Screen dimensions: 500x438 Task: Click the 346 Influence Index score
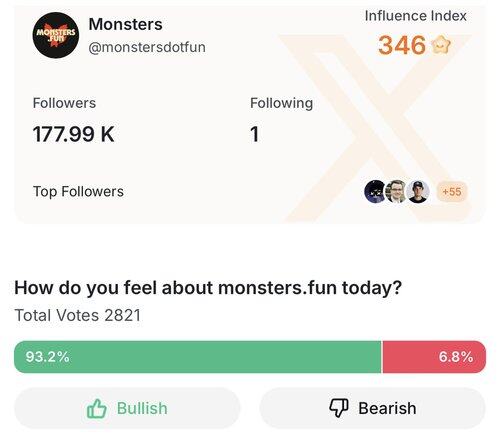[x=402, y=45]
